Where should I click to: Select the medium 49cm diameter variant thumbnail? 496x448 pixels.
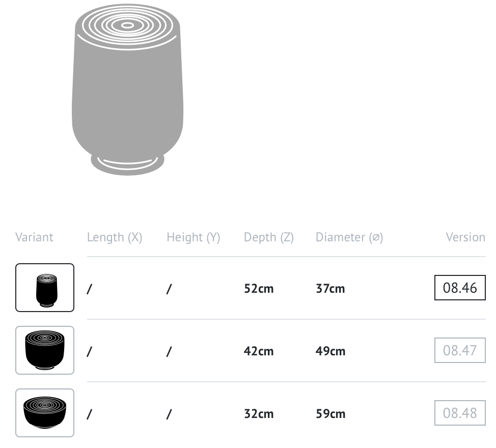click(45, 350)
